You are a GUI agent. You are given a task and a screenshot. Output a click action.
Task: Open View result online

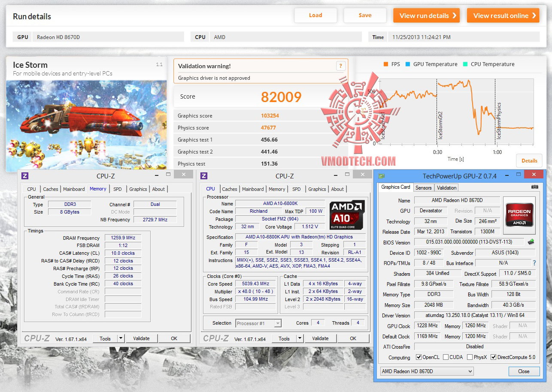tap(503, 15)
